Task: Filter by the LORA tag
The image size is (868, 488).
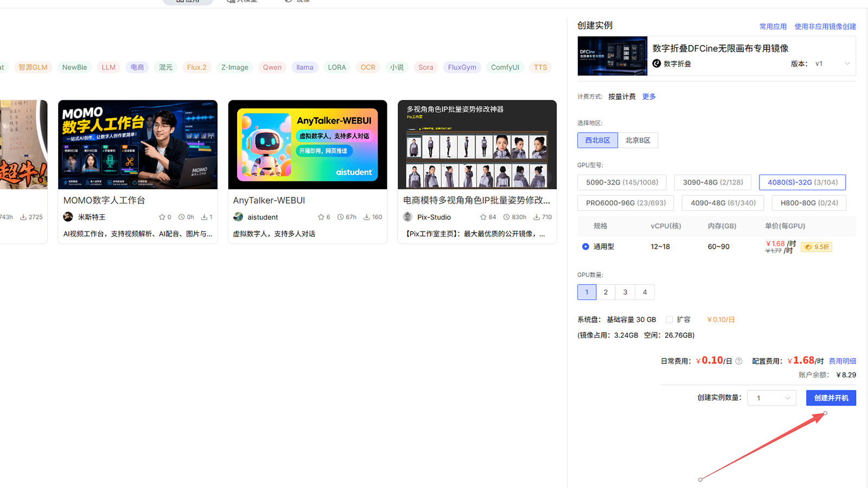Action: 337,67
